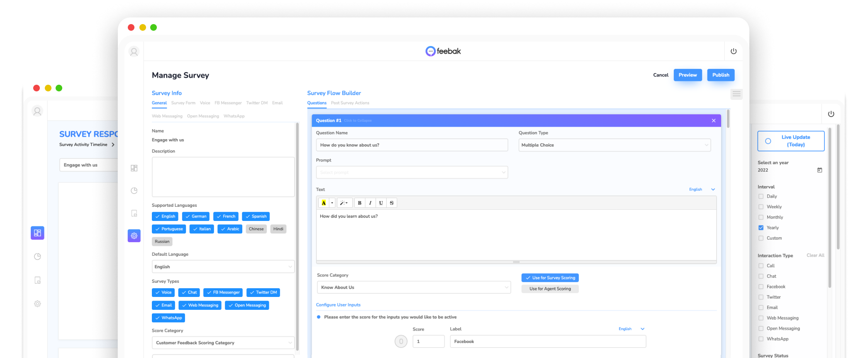This screenshot has height=358, width=868.
Task: Open the Know About Us score category dropdown
Action: tap(414, 287)
